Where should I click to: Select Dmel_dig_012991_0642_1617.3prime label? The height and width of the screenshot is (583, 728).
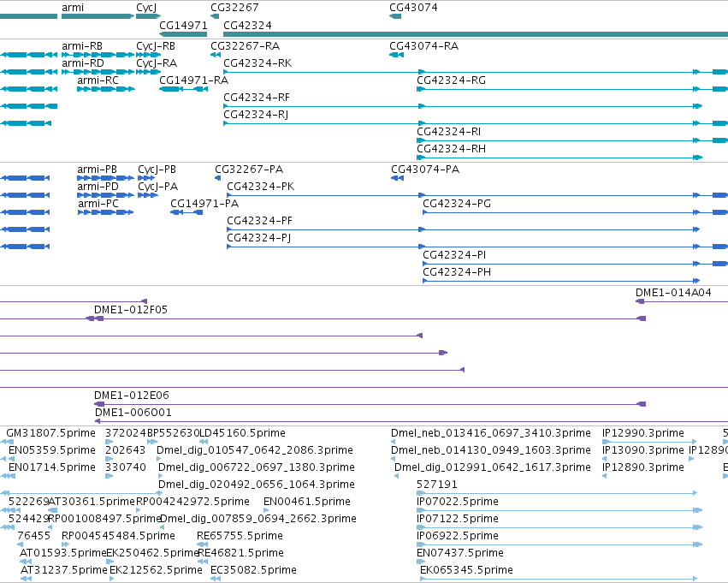[x=493, y=468]
